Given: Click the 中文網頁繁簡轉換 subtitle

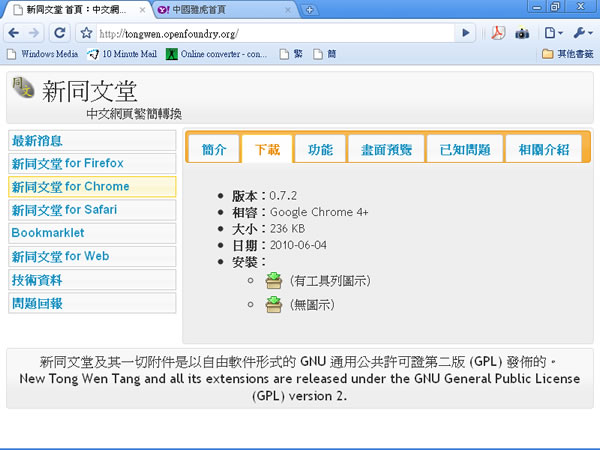Looking at the screenshot, I should pos(134,114).
